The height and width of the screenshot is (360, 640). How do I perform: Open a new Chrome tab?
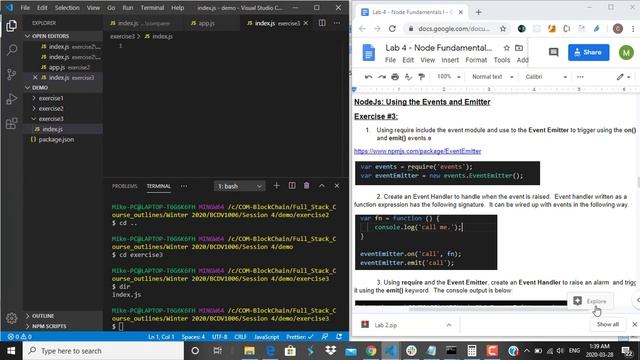[x=478, y=12]
